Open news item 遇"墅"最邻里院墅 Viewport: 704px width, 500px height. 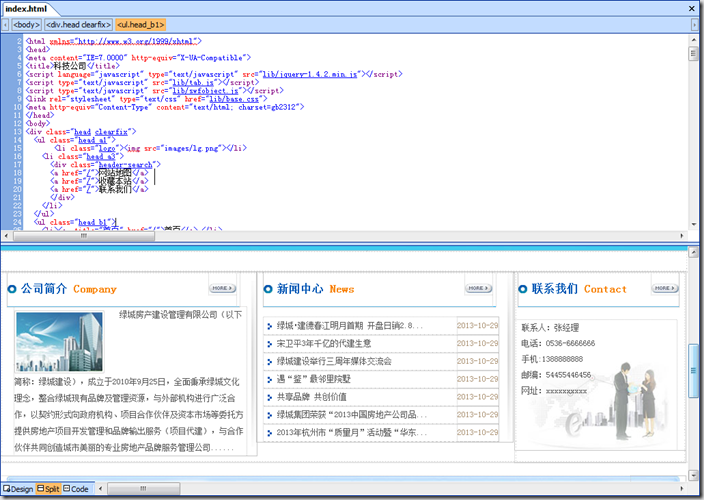313,379
